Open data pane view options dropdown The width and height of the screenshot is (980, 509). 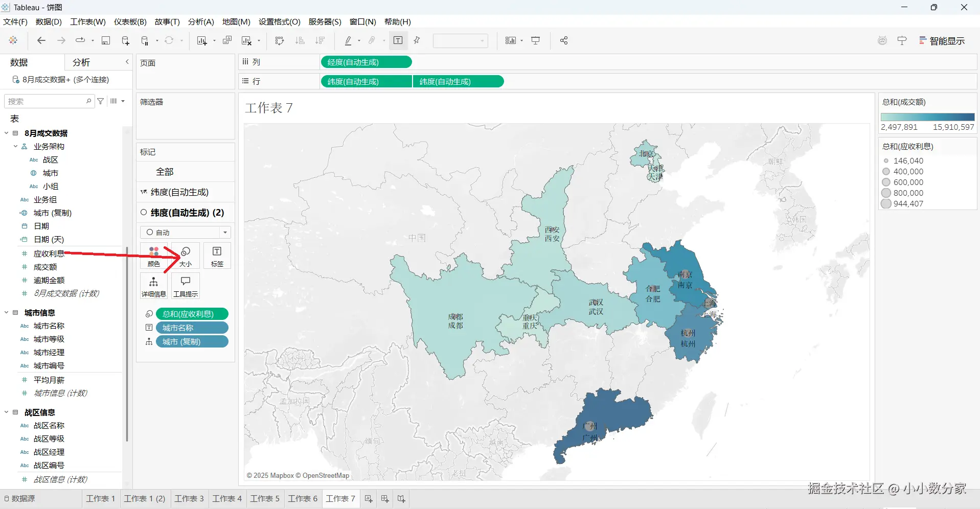click(x=117, y=101)
